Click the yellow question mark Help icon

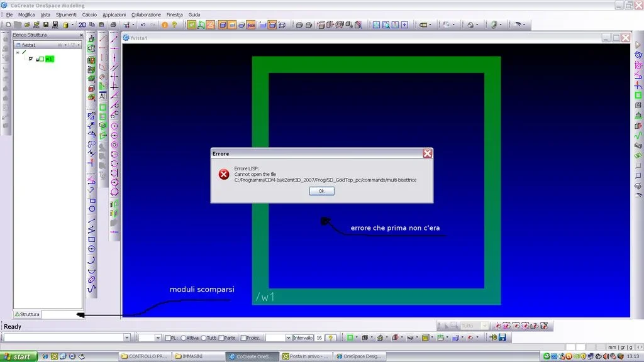tap(174, 25)
